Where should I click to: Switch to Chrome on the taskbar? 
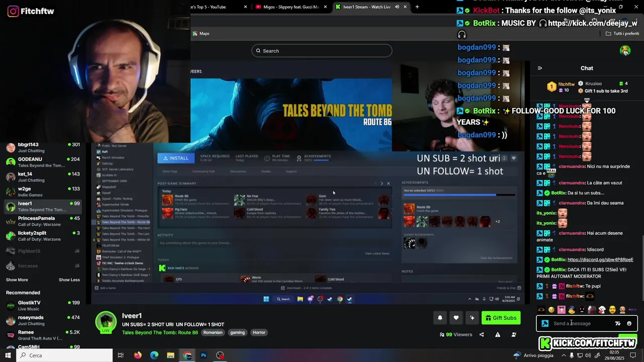click(187, 355)
